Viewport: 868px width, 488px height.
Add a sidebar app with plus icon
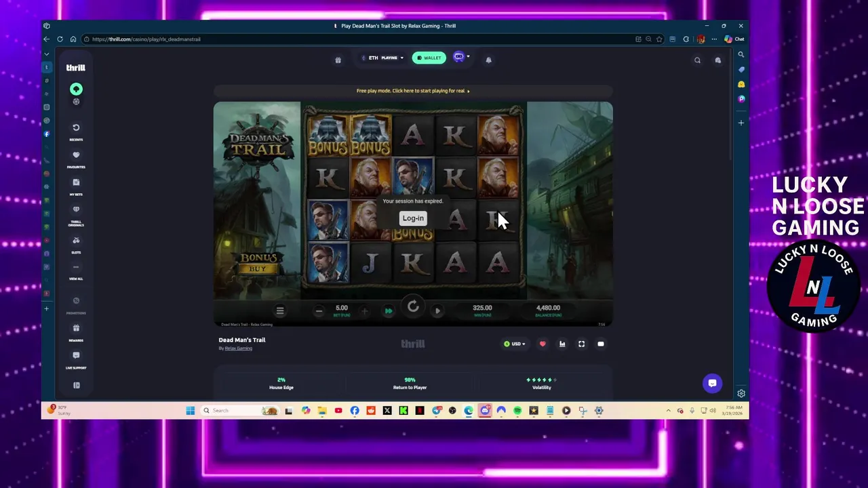click(x=741, y=123)
